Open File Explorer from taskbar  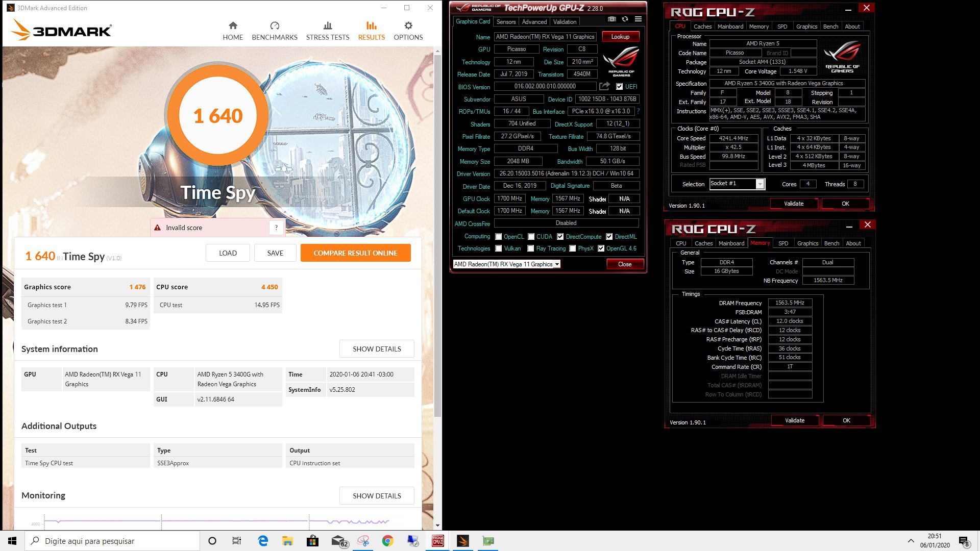287,541
